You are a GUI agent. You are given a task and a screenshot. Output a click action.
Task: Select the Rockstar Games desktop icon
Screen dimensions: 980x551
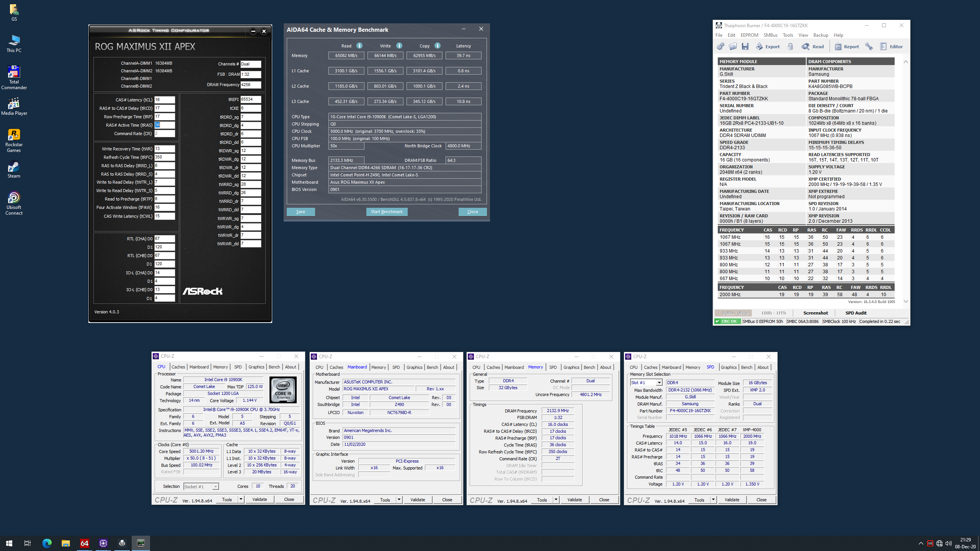[14, 140]
